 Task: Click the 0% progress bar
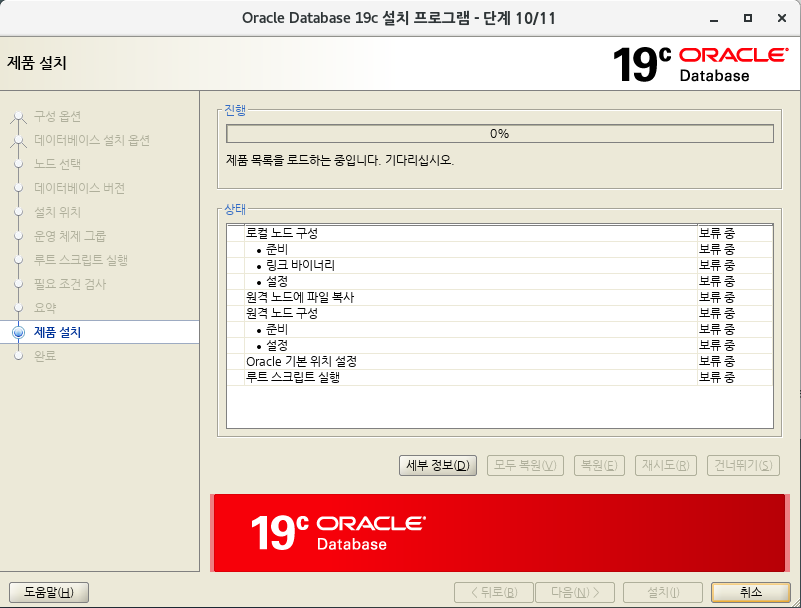(500, 134)
